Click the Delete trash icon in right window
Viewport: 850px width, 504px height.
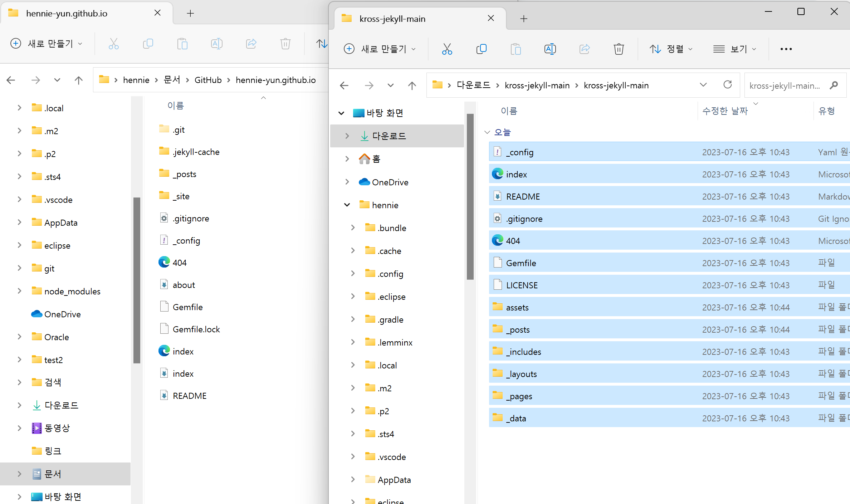pos(619,49)
